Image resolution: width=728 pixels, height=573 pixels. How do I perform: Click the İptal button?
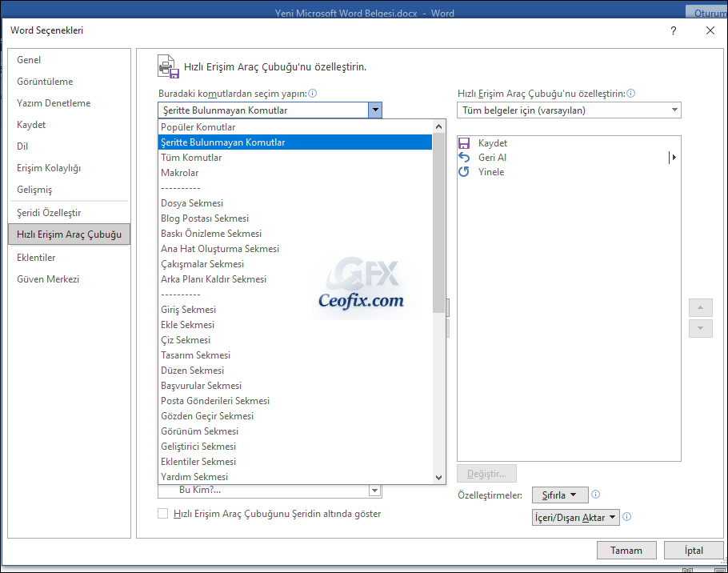click(694, 551)
